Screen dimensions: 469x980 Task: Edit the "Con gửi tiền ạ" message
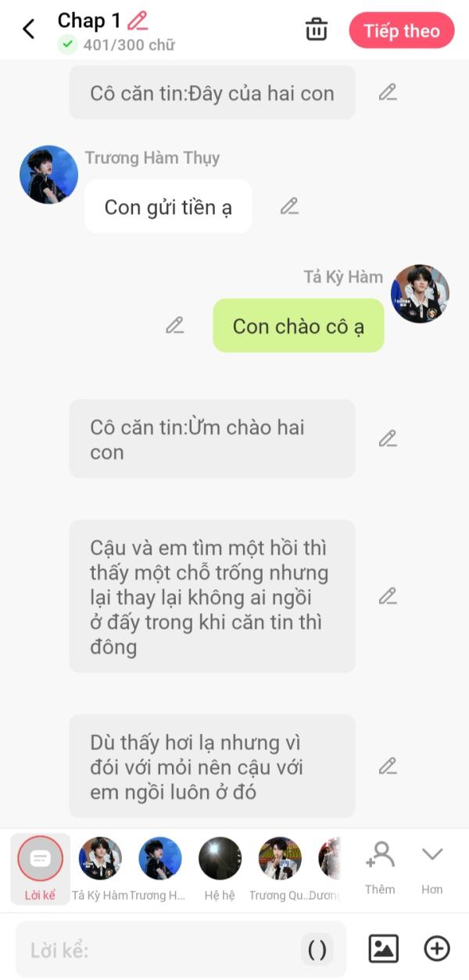(289, 206)
